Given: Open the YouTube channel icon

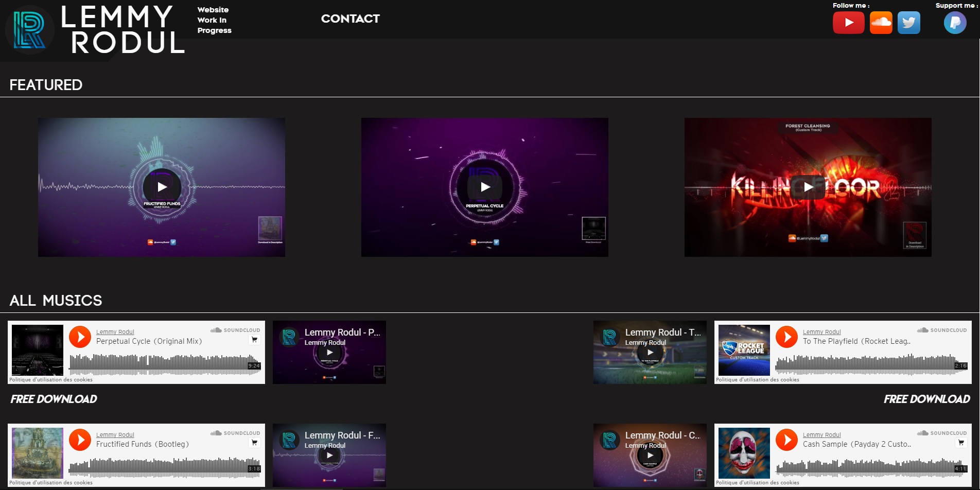Looking at the screenshot, I should 848,23.
